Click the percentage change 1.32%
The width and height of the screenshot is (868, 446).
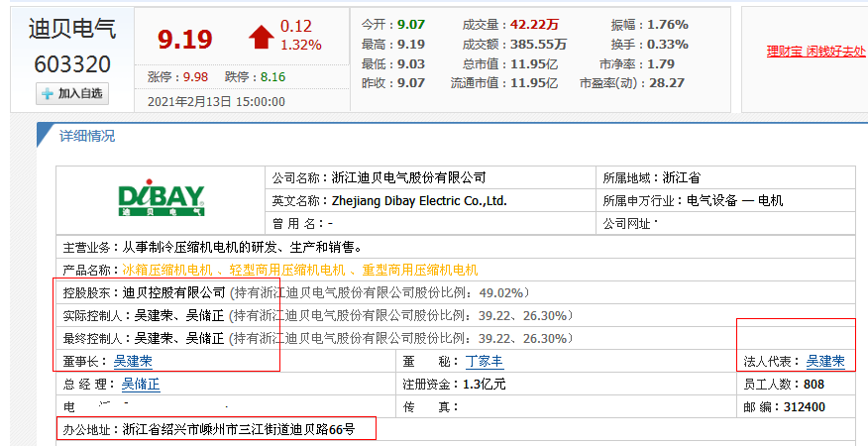pyautogui.click(x=300, y=45)
